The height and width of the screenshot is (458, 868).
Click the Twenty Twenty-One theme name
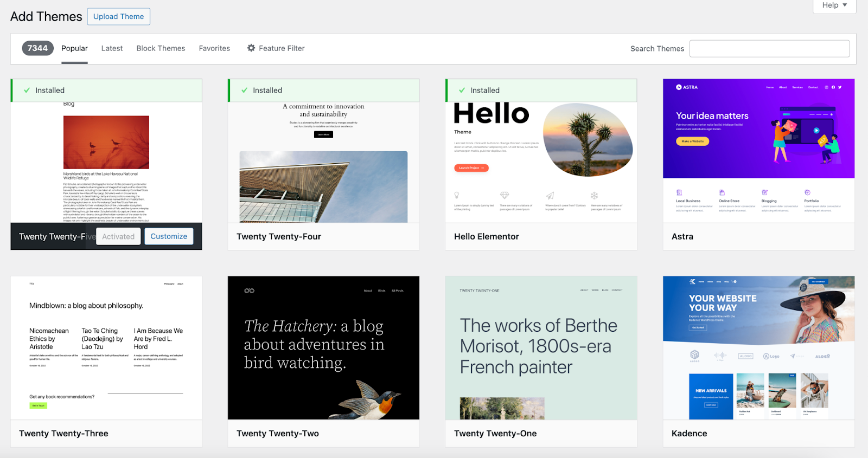click(495, 434)
